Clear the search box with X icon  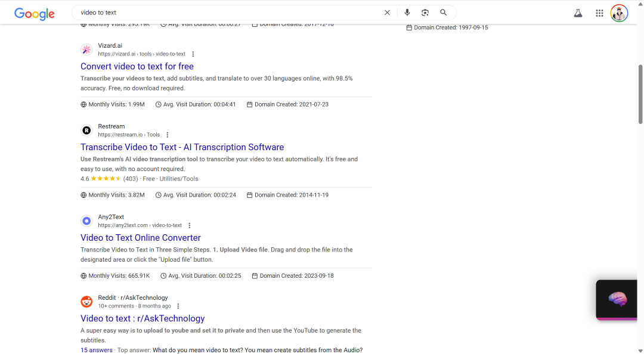click(x=387, y=13)
